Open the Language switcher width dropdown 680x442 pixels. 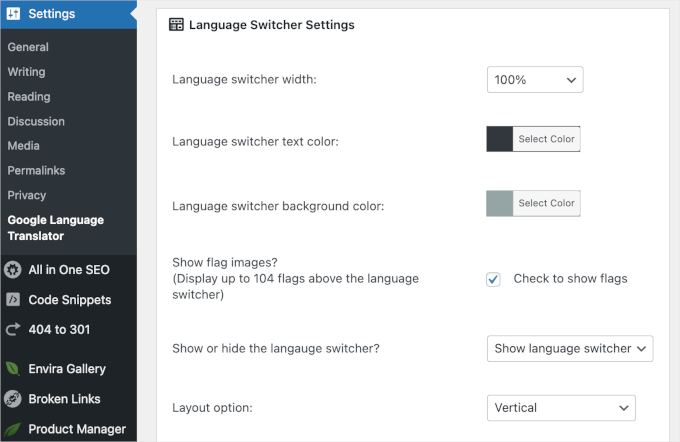[535, 79]
